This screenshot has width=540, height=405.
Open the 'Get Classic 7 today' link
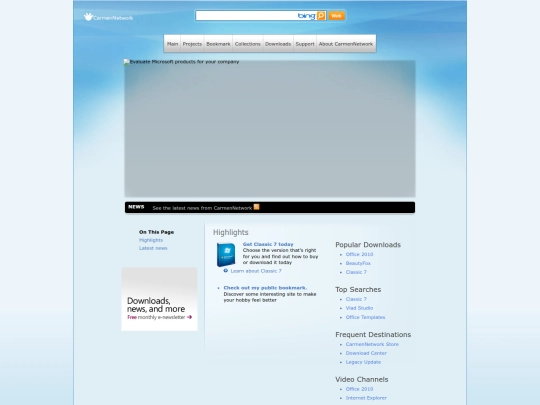coord(268,244)
